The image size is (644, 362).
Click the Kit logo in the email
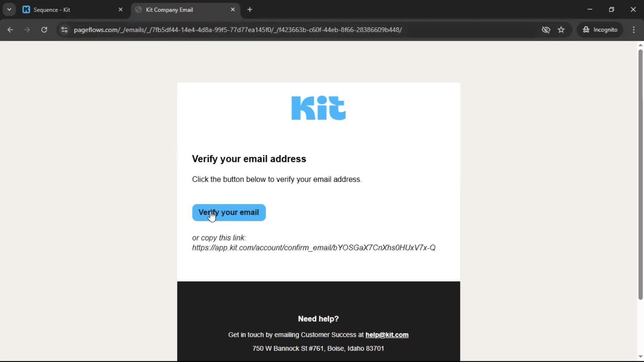(x=318, y=108)
